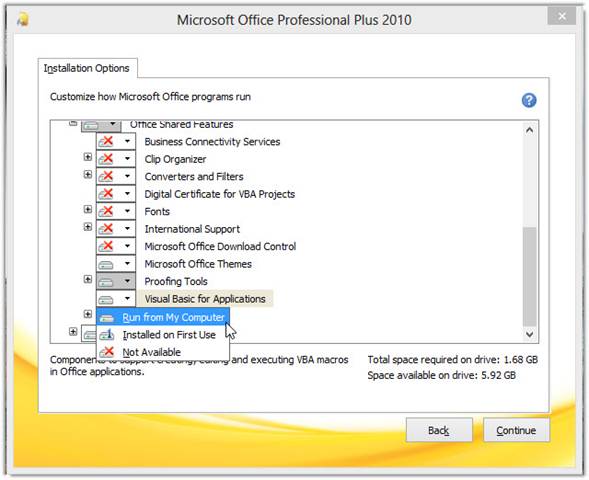Click the feature list scrollbar thumb
Viewport: 589px width, 480px height.
(x=530, y=276)
